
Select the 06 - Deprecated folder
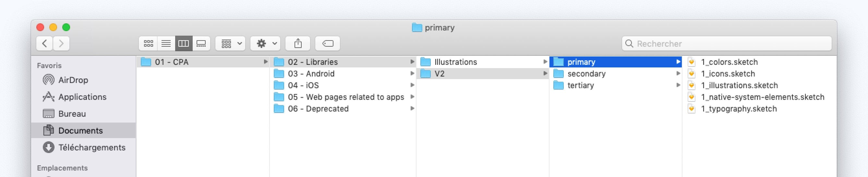coord(343,109)
